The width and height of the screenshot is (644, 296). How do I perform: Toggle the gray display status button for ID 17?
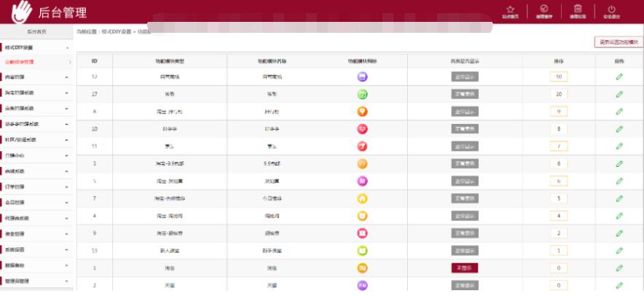coord(464,94)
